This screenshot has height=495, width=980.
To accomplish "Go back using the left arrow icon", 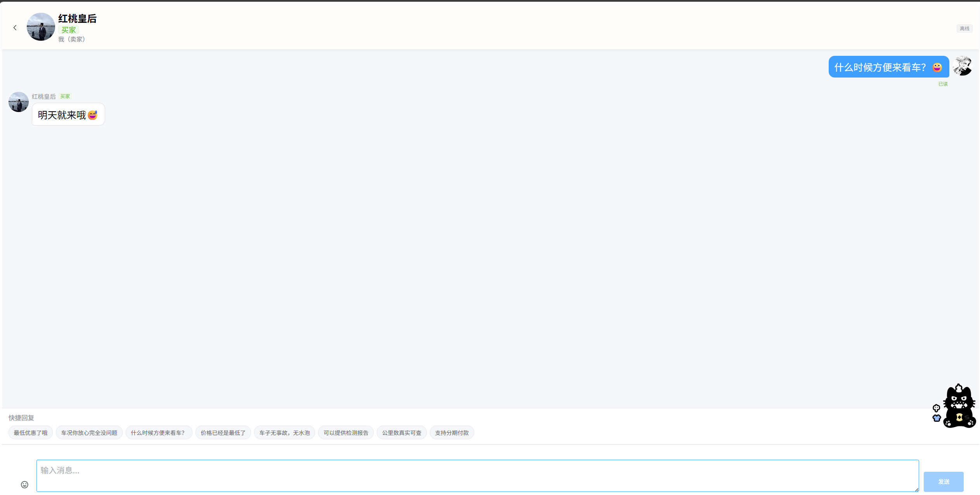I will pos(15,28).
